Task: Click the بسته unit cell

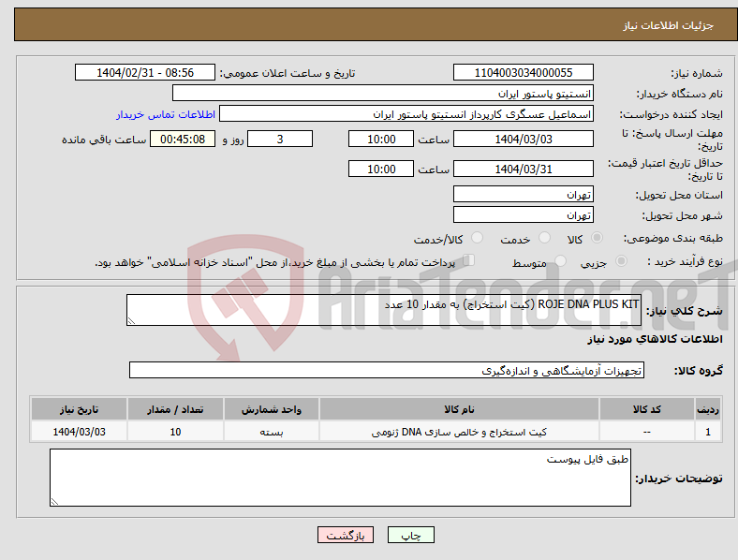Action: coord(272,432)
